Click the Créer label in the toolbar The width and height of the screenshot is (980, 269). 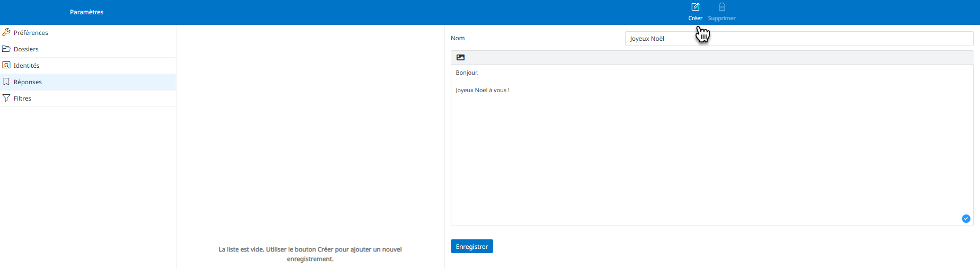(x=695, y=18)
